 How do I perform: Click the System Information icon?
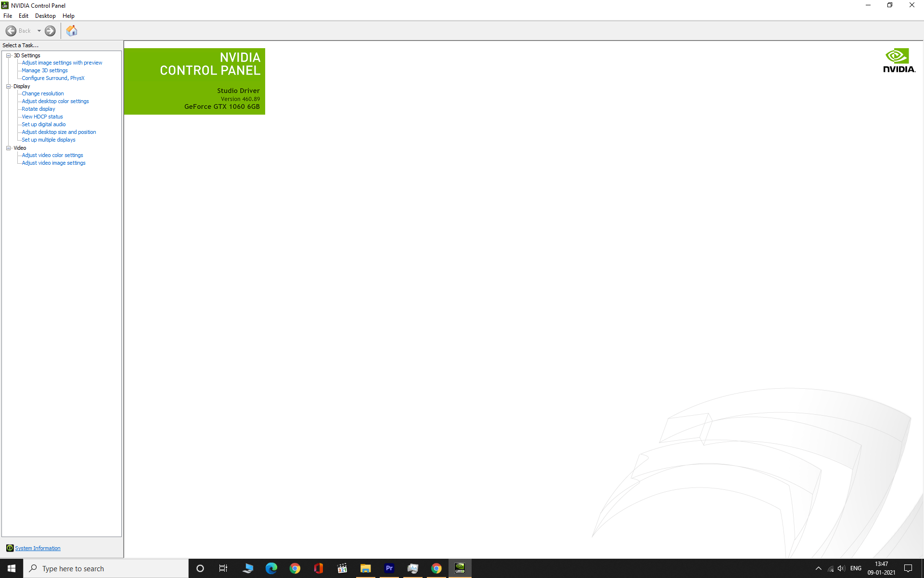[10, 548]
